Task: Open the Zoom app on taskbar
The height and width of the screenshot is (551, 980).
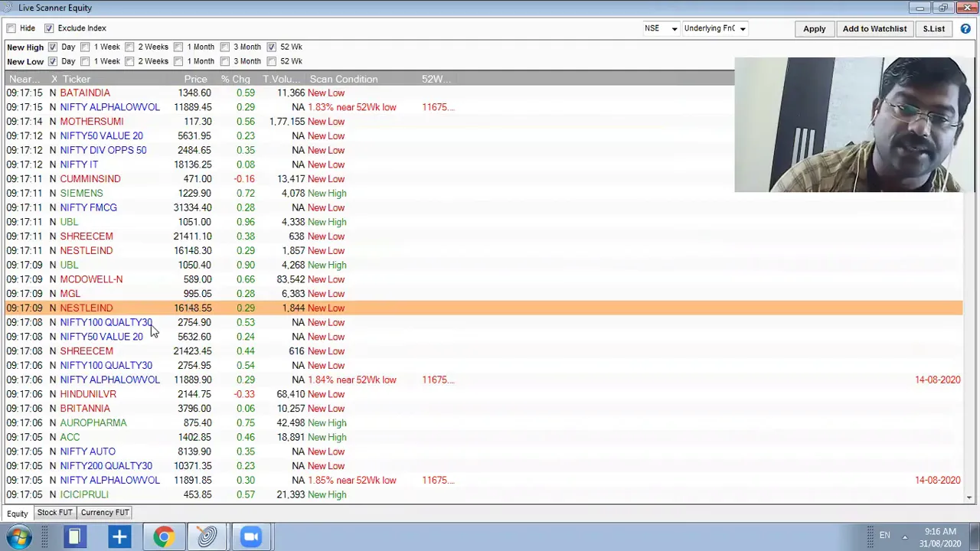Action: point(251,536)
